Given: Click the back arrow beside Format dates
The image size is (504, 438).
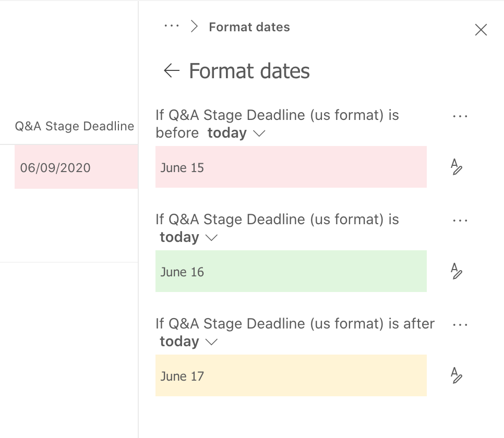Looking at the screenshot, I should (x=172, y=70).
